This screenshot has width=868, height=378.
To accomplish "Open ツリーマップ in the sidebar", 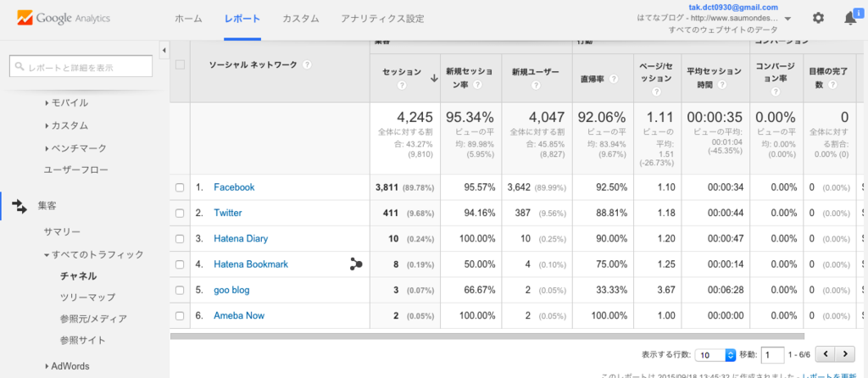I will pos(88,297).
